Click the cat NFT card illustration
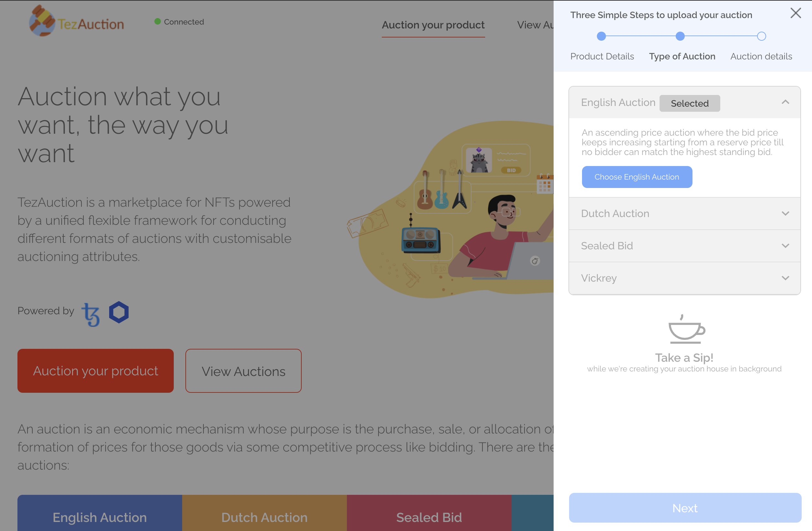Viewport: 812px width, 531px height. 495,161
